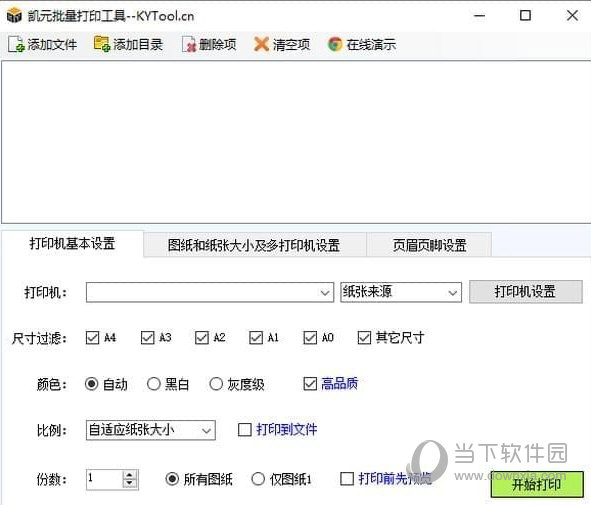Select the Grayscale (灰度级) radio button
591x505 pixels.
point(216,384)
